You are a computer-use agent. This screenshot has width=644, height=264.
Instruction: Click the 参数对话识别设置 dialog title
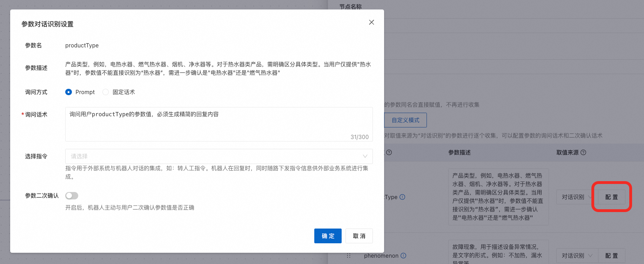pyautogui.click(x=47, y=24)
